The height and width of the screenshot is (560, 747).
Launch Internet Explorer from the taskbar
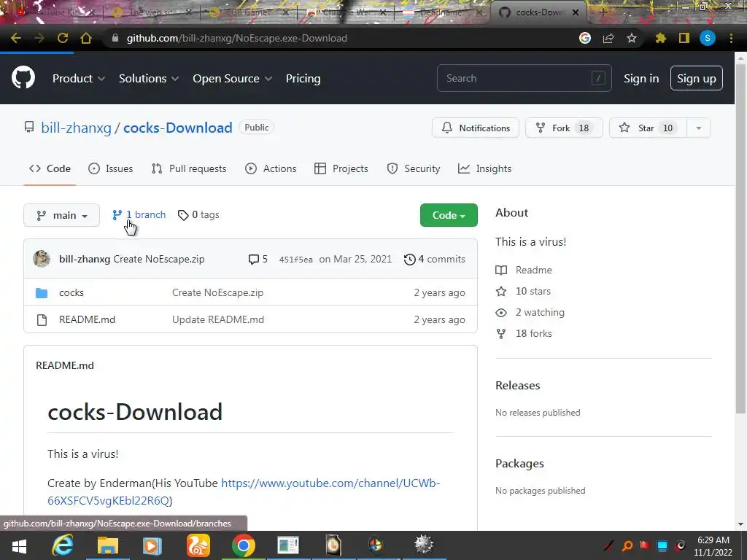pos(63,545)
